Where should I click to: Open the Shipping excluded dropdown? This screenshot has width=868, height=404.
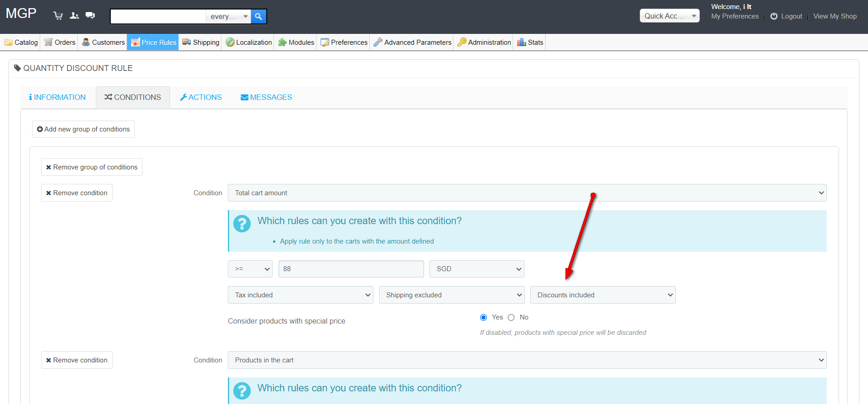pyautogui.click(x=452, y=295)
